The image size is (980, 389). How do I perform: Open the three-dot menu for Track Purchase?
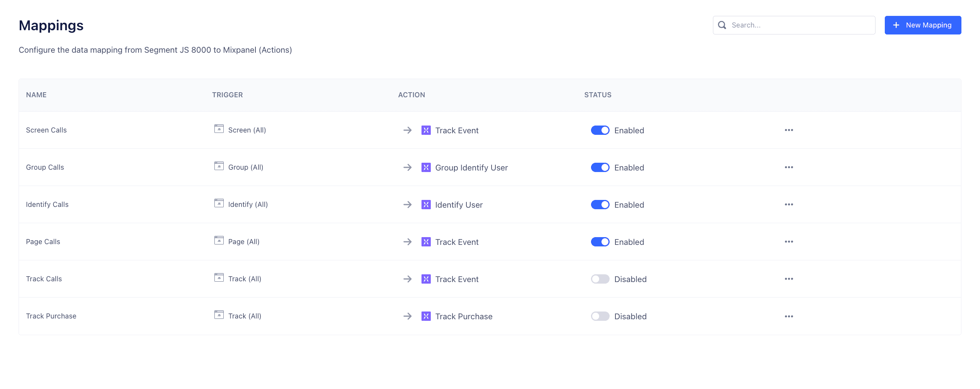[x=789, y=316]
